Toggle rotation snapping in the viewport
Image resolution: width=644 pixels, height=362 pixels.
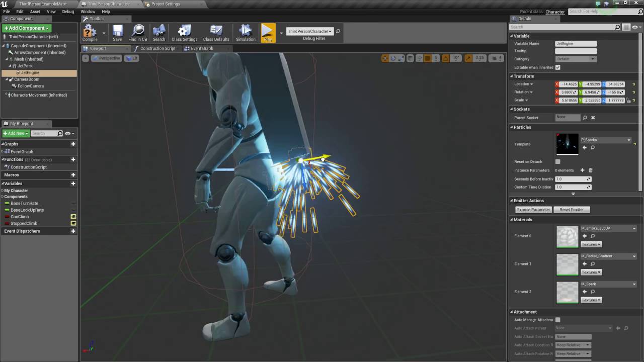pos(446,58)
